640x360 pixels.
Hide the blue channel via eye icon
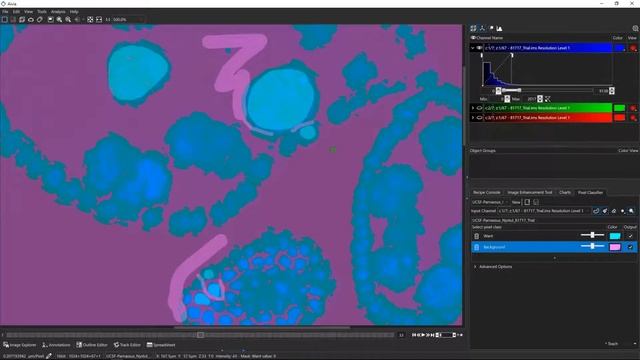[480, 48]
